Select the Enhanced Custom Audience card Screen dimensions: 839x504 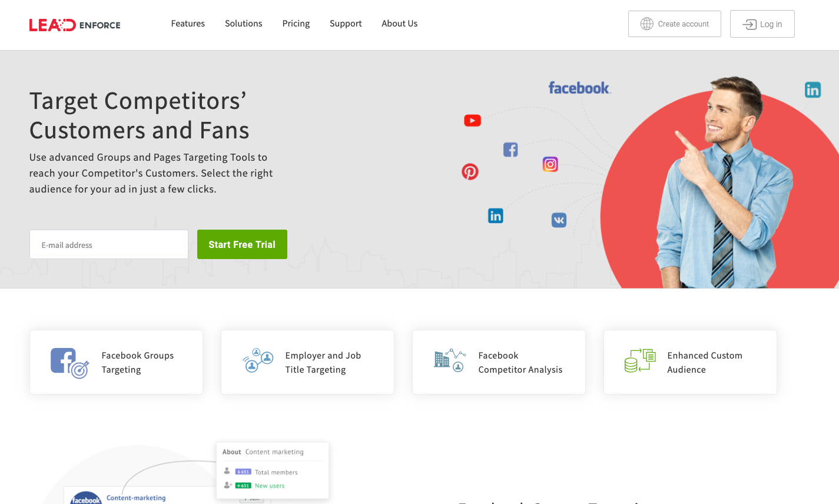690,362
